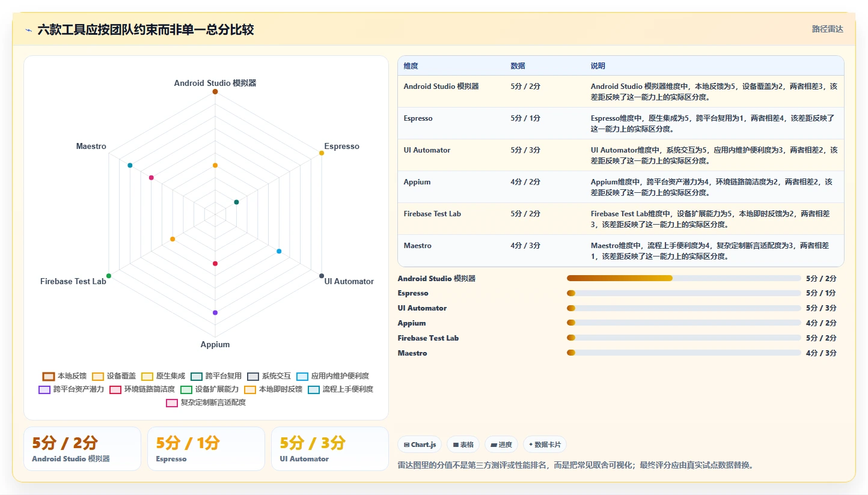Screen dimensions: 868x495
Task: Click the 本地即时反馈 legend color box
Action: coord(250,389)
